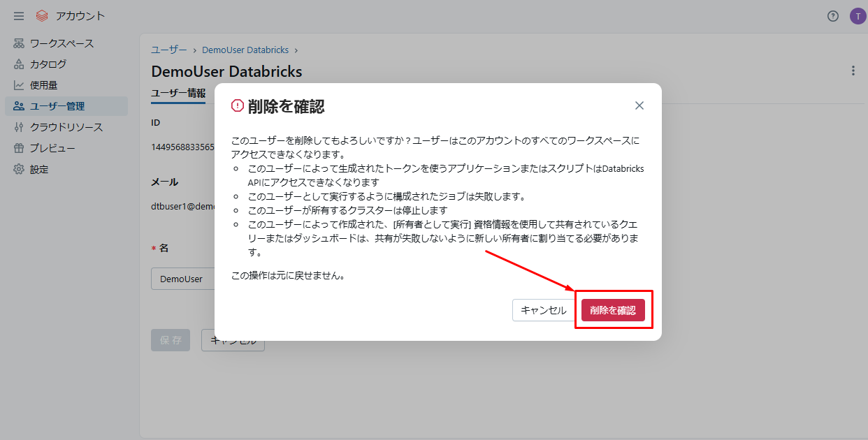The width and height of the screenshot is (868, 440).
Task: Open the three-dot kebab menu
Action: (x=853, y=71)
